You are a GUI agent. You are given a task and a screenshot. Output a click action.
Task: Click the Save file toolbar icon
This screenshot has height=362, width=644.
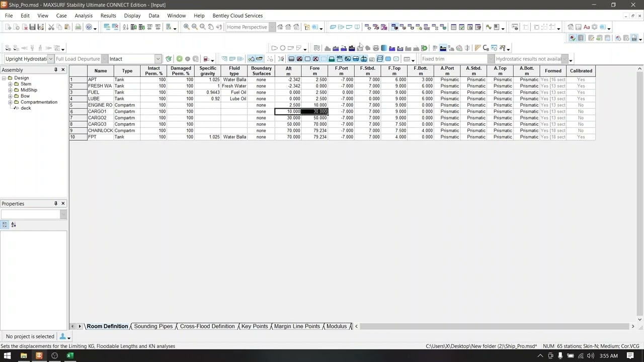coord(32,27)
